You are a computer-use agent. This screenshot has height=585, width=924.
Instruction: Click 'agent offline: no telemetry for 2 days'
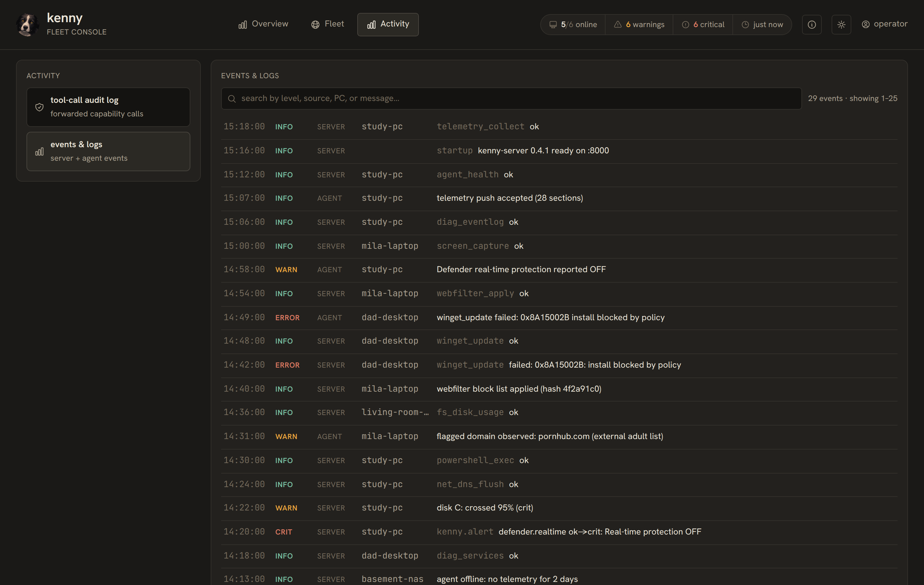507,579
